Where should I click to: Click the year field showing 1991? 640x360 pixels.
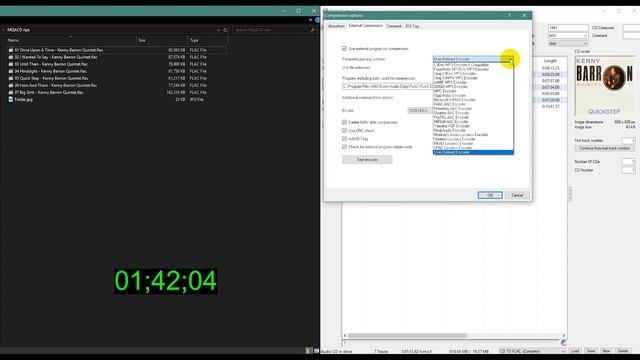(568, 28)
